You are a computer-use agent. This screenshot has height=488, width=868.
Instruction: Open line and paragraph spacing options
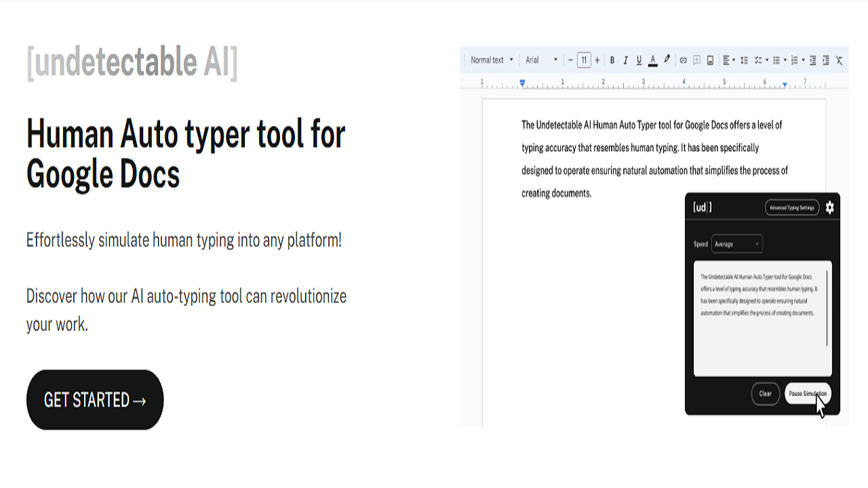[x=743, y=60]
